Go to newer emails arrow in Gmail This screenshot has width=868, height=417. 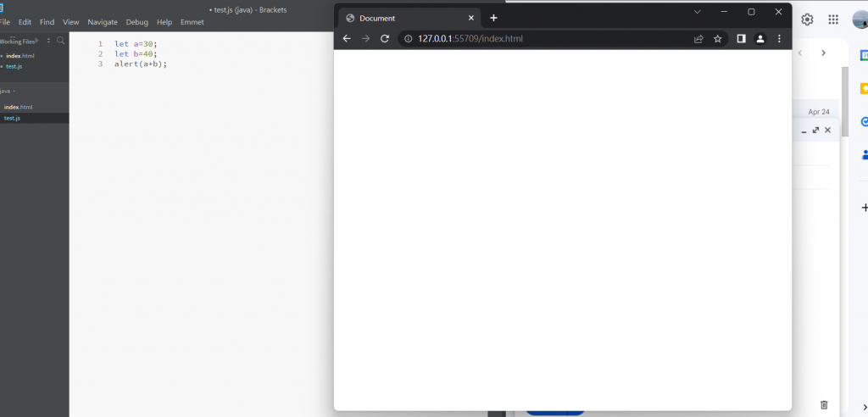point(800,53)
